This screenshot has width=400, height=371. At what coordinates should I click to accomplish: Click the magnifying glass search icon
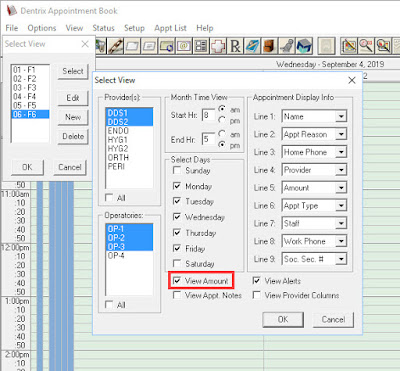pyautogui.click(x=366, y=46)
